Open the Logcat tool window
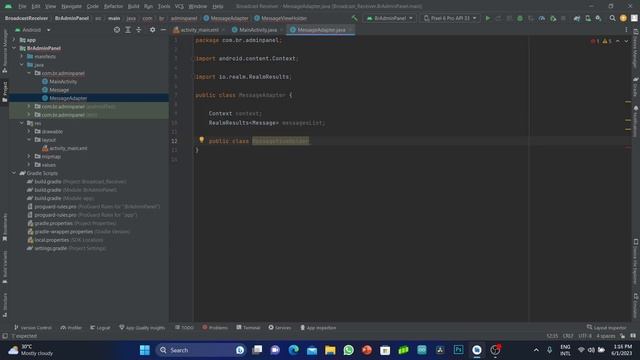This screenshot has height=360, width=640. point(100,327)
